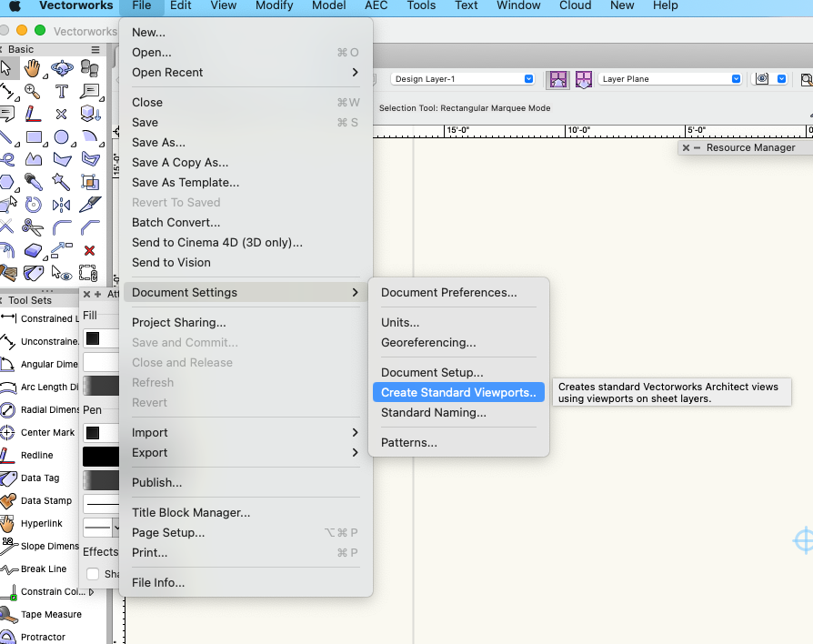Screen dimensions: 813x644
Task: Expand the Export submenu
Action: [x=246, y=452]
